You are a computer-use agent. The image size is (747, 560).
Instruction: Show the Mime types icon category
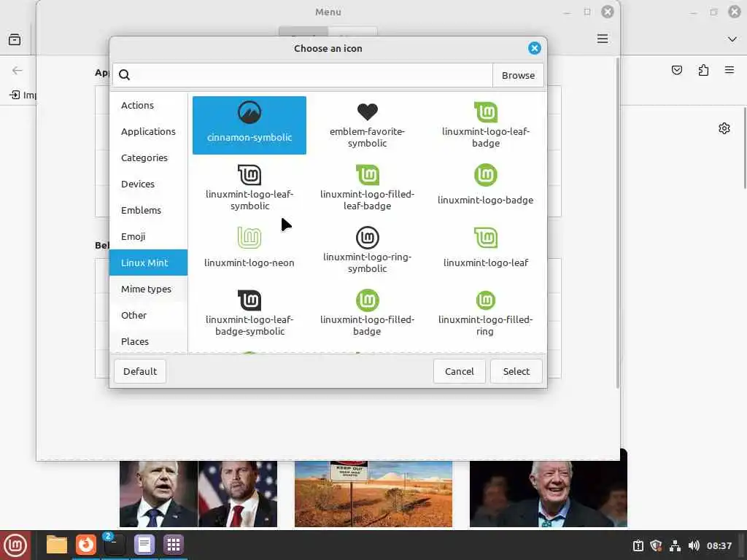148,289
